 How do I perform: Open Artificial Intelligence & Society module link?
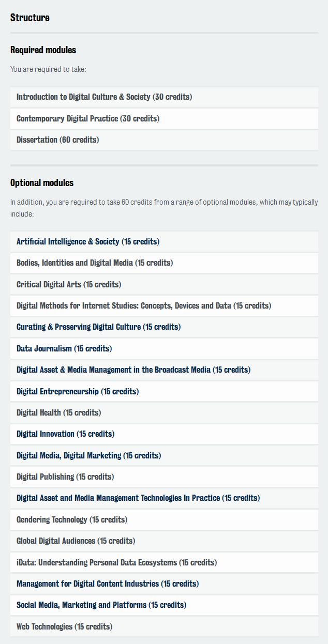pos(88,241)
